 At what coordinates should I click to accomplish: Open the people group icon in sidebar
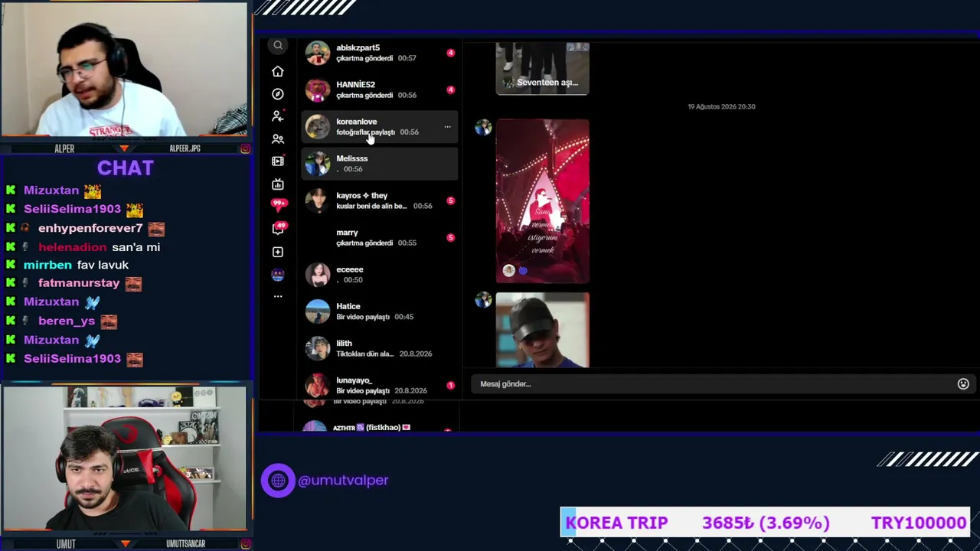point(278,139)
